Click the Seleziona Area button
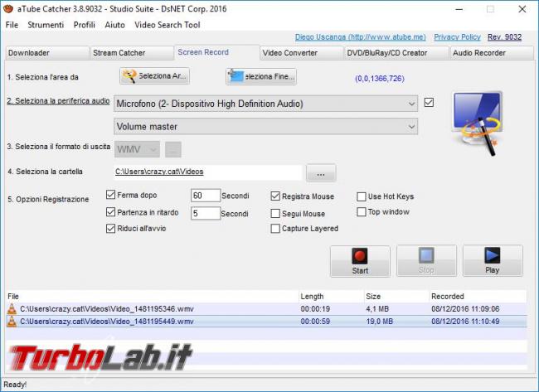 click(x=155, y=76)
